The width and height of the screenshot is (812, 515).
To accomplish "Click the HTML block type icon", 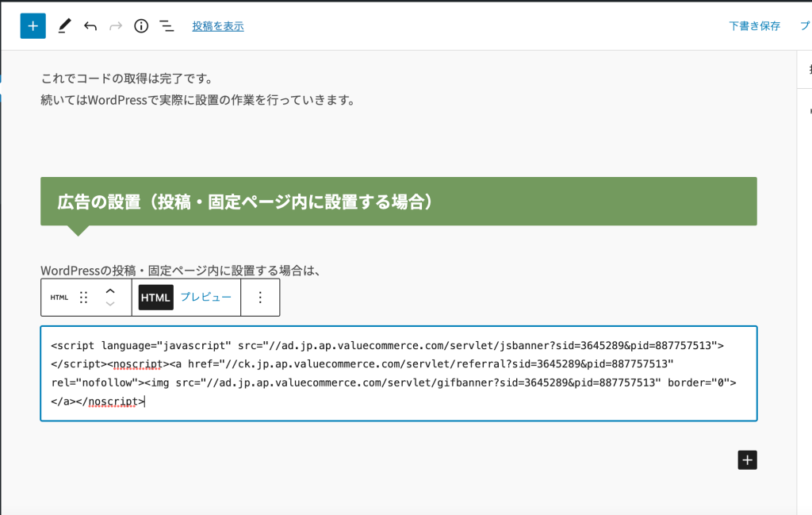I will point(59,298).
